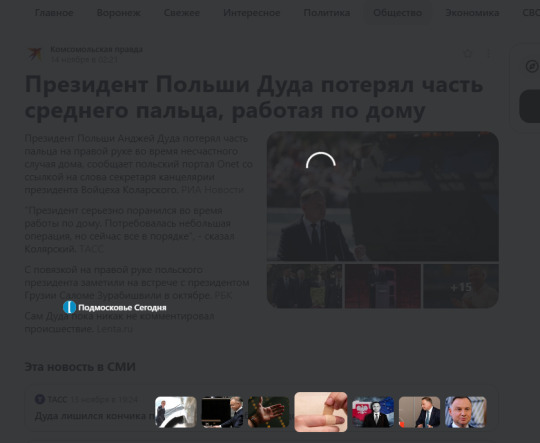540x443 pixels.
Task: Click the Подмосковье Сегодня blue icon
Action: [70, 307]
